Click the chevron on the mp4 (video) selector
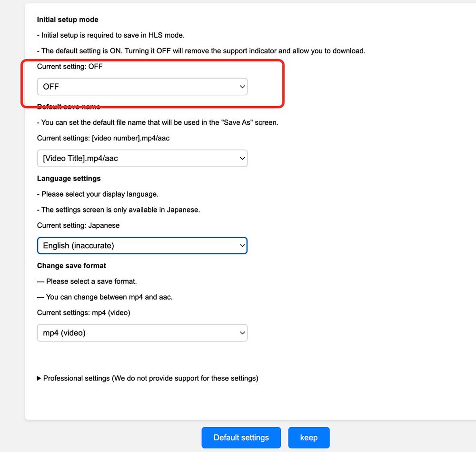Viewport: 476px width, 452px height. [x=242, y=333]
